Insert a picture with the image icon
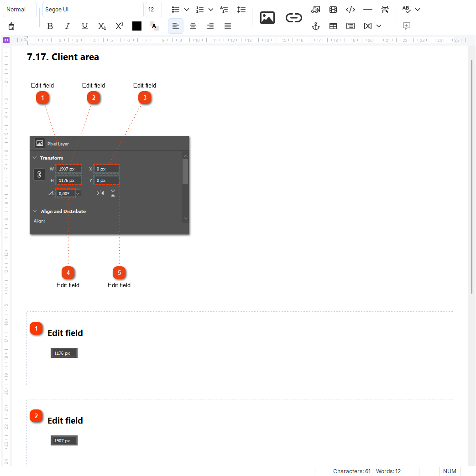Screen dimensions: 476x476 click(267, 18)
